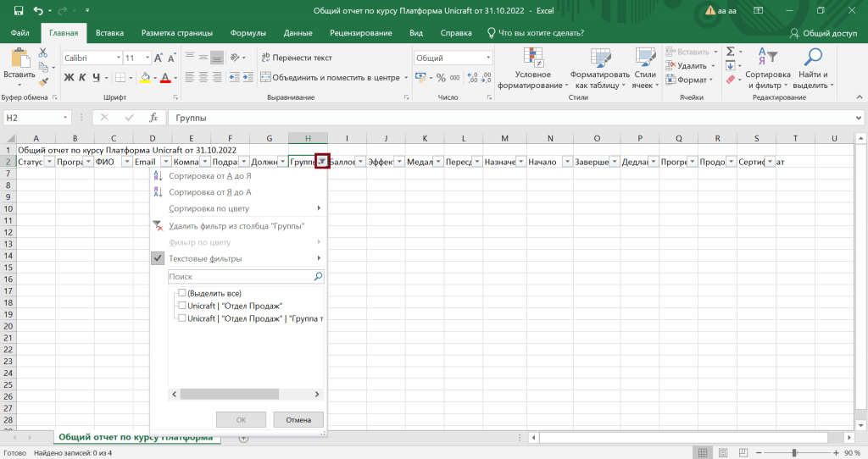Open Find and select (Найти и выделить)
Viewport: 868px width, 459px height.
[x=813, y=68]
